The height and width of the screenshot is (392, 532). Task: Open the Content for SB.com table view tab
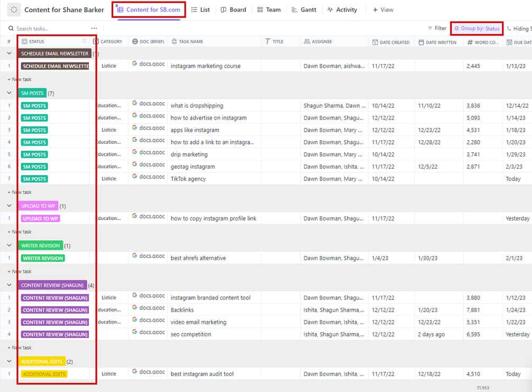tap(149, 10)
